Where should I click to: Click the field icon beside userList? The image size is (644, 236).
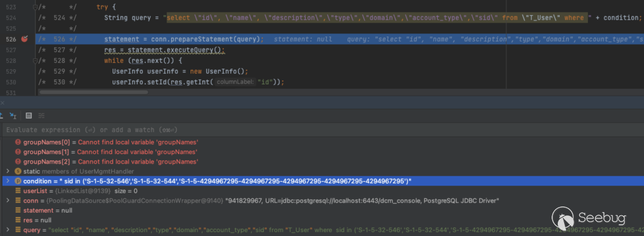[x=18, y=191]
